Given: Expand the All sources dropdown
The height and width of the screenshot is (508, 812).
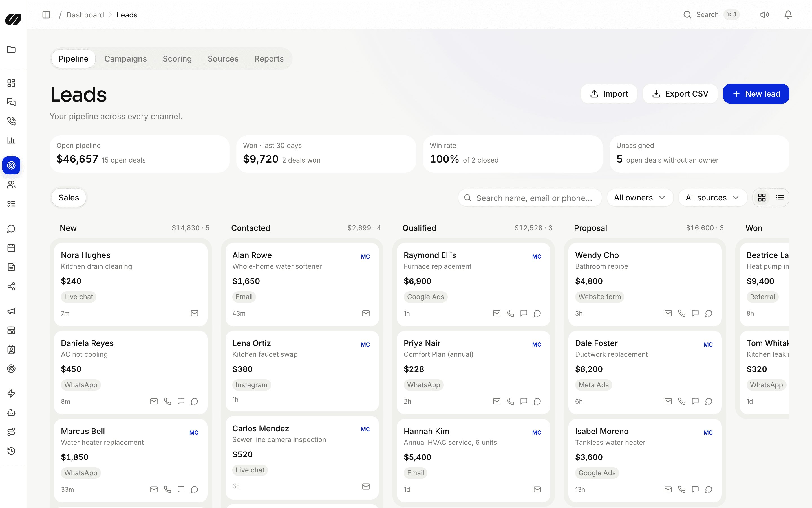Looking at the screenshot, I should [x=712, y=198].
